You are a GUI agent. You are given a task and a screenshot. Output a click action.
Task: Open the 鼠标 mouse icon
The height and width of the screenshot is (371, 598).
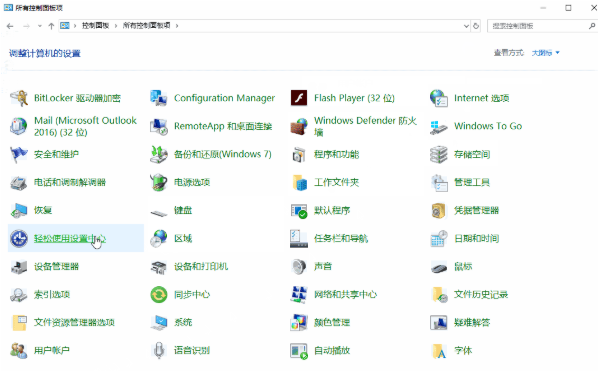pos(439,268)
